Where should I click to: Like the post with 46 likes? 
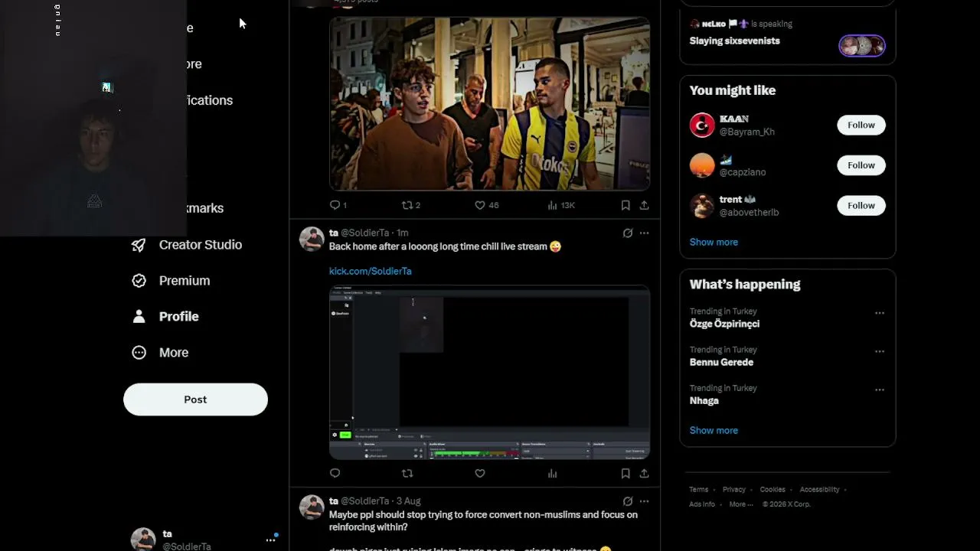pos(486,205)
